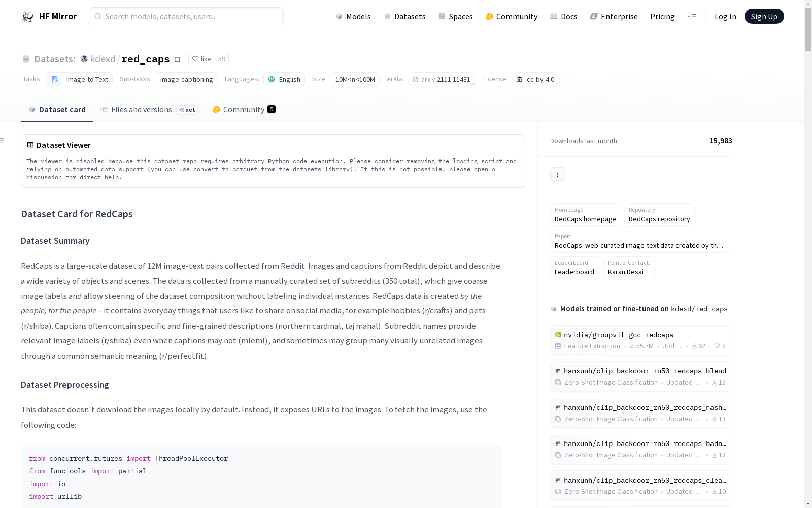
Task: Click the Dataset Card for RedCaps heading
Action: 77,214
